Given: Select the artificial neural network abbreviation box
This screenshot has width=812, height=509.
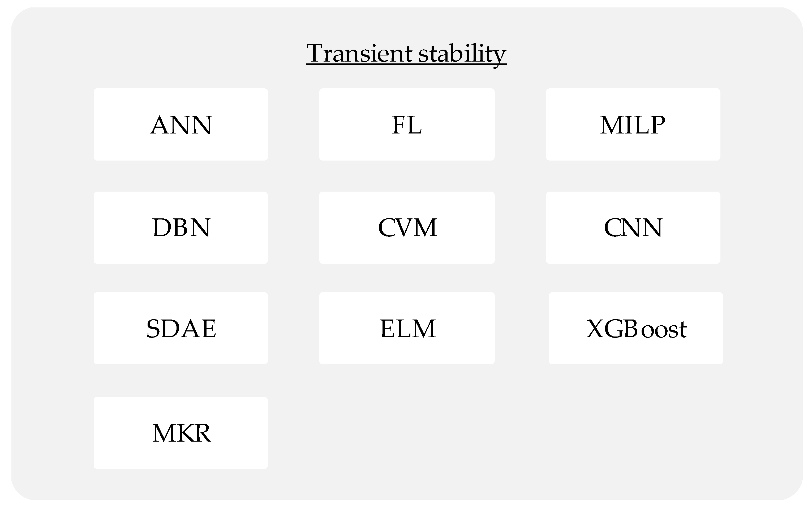Looking at the screenshot, I should pos(181,124).
